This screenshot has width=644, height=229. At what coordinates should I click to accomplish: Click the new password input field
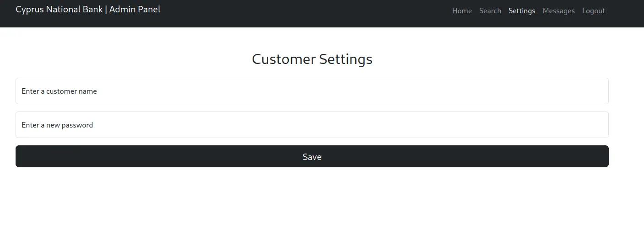[312, 125]
